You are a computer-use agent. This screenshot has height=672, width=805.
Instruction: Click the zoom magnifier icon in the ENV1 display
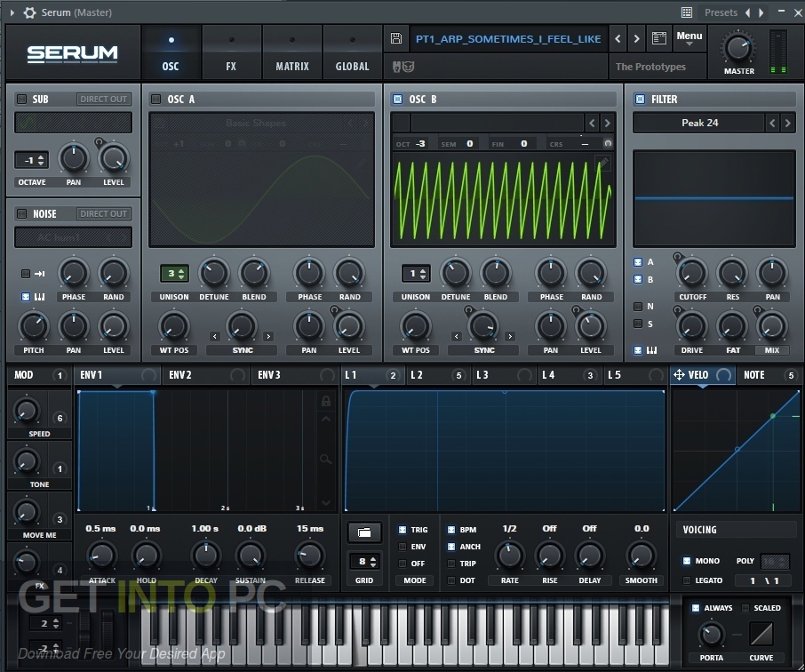pos(325,459)
